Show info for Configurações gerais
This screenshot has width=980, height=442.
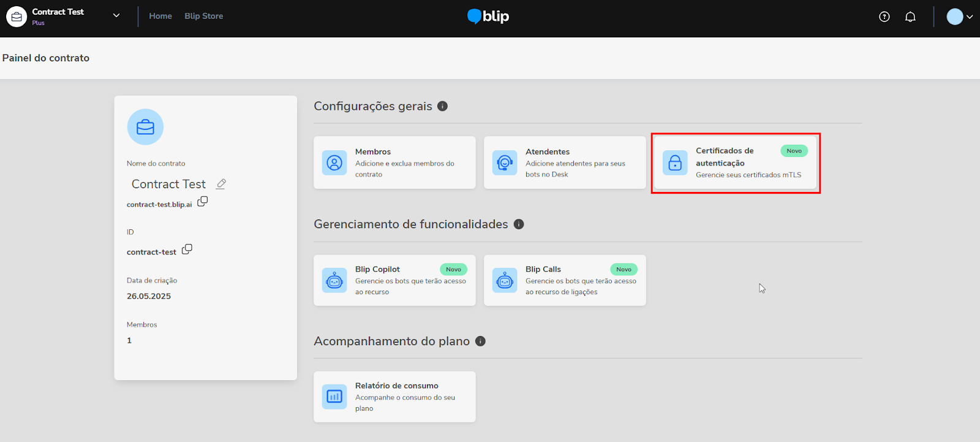pyautogui.click(x=443, y=106)
